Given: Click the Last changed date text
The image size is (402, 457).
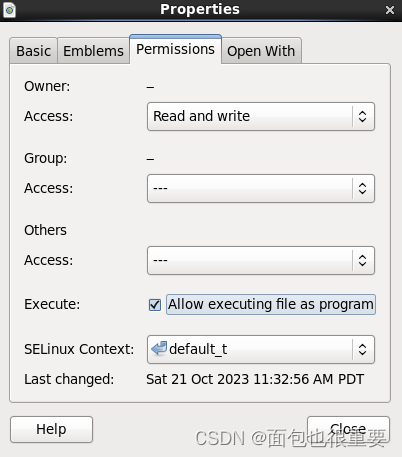Looking at the screenshot, I should [x=255, y=379].
